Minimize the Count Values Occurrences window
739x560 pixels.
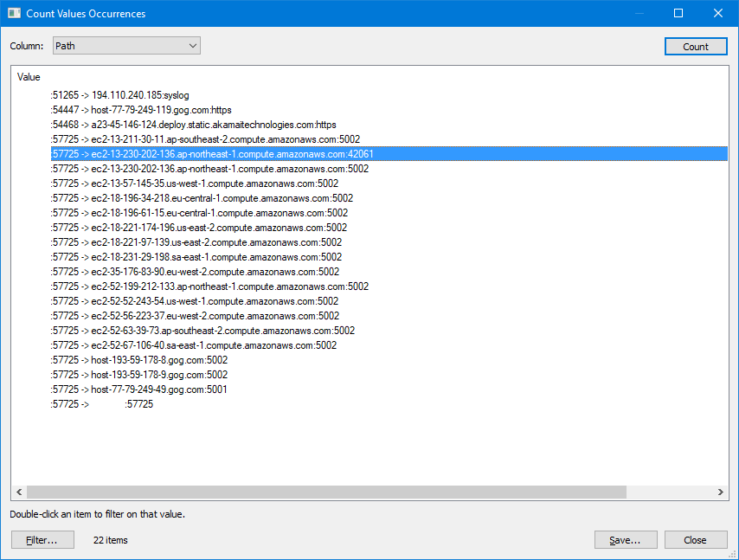pos(639,13)
